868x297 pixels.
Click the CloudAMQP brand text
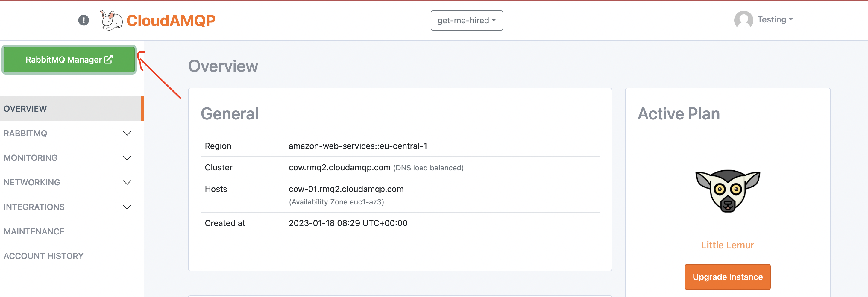click(171, 21)
